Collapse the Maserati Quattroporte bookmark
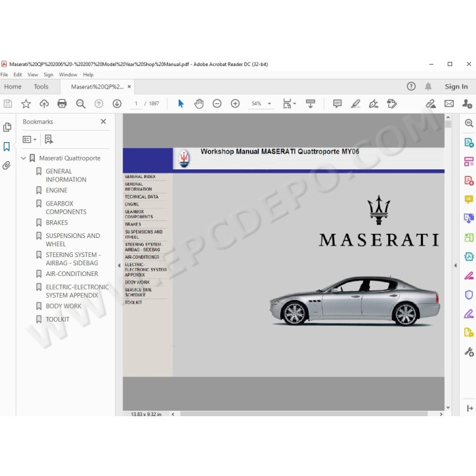Screen dimensions: 476x476 (23, 158)
